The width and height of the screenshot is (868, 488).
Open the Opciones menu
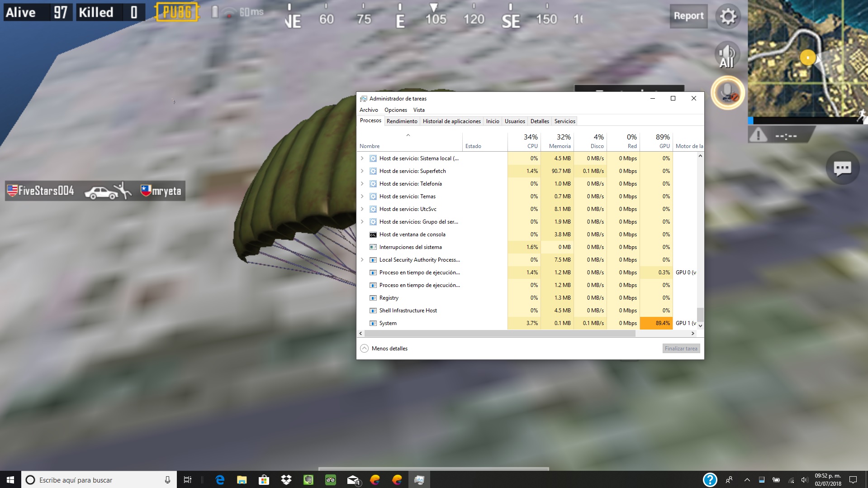click(396, 110)
